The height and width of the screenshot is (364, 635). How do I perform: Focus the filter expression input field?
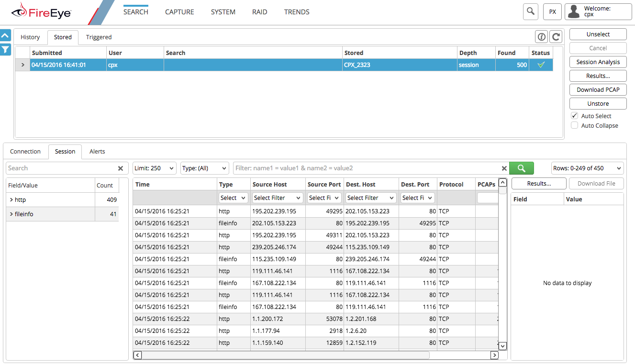pyautogui.click(x=367, y=168)
